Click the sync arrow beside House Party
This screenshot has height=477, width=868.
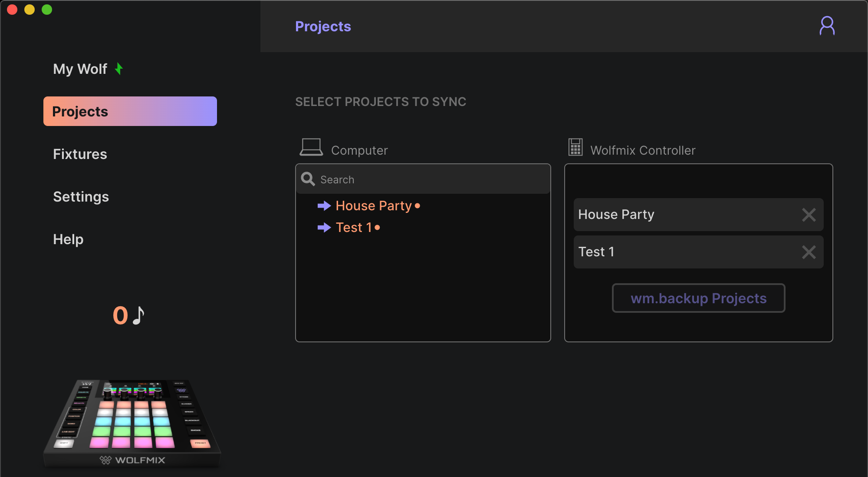324,205
